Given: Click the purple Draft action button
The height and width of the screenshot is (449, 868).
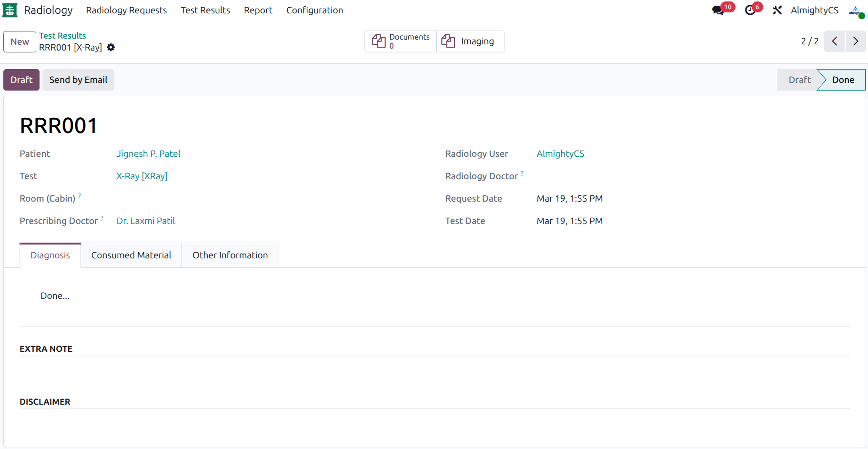Looking at the screenshot, I should pos(21,80).
